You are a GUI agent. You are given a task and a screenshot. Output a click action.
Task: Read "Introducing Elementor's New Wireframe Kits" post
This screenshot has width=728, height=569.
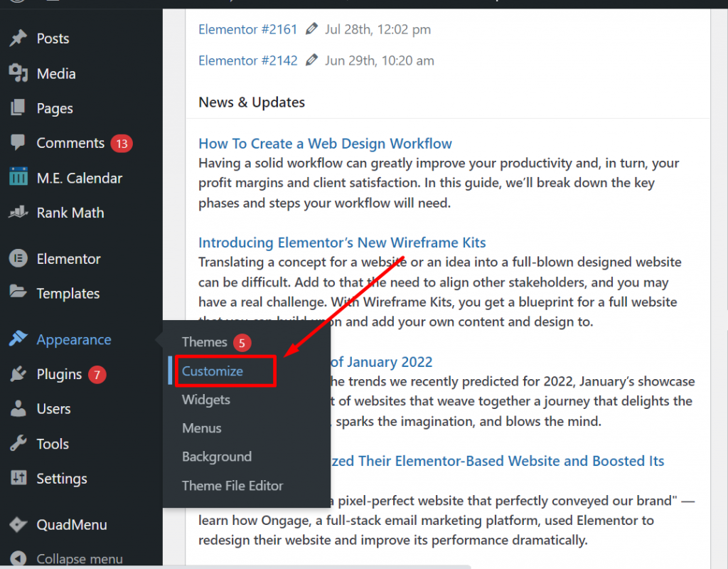click(342, 243)
